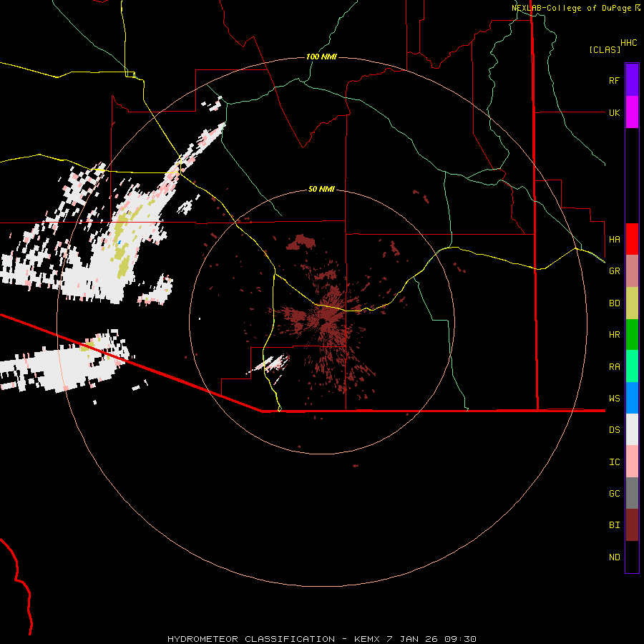Click the GC gray legend swatch
Viewport: 644px width, 644px height.
(632, 493)
